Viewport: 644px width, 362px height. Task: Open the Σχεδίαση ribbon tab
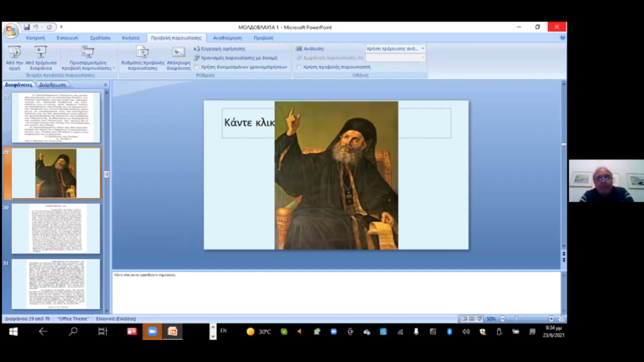pos(100,38)
